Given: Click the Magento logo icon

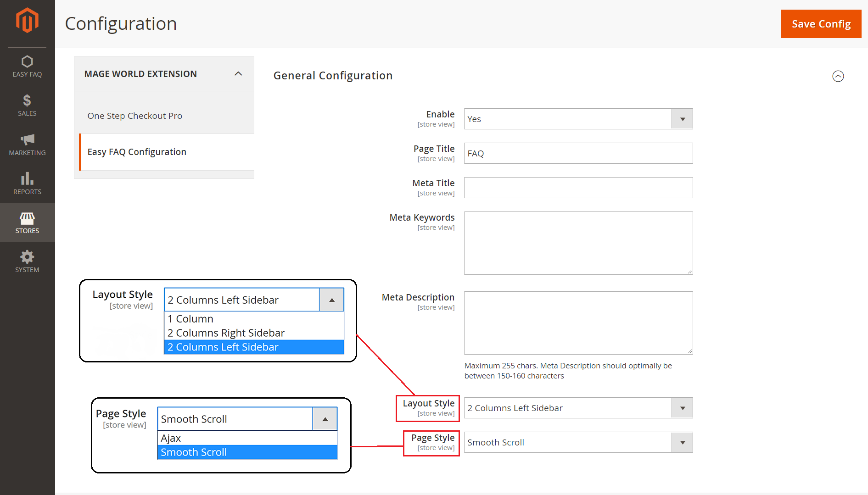Looking at the screenshot, I should [27, 20].
